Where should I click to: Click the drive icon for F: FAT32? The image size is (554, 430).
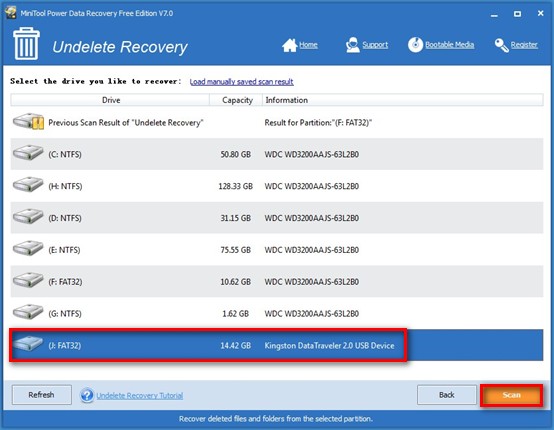28,280
